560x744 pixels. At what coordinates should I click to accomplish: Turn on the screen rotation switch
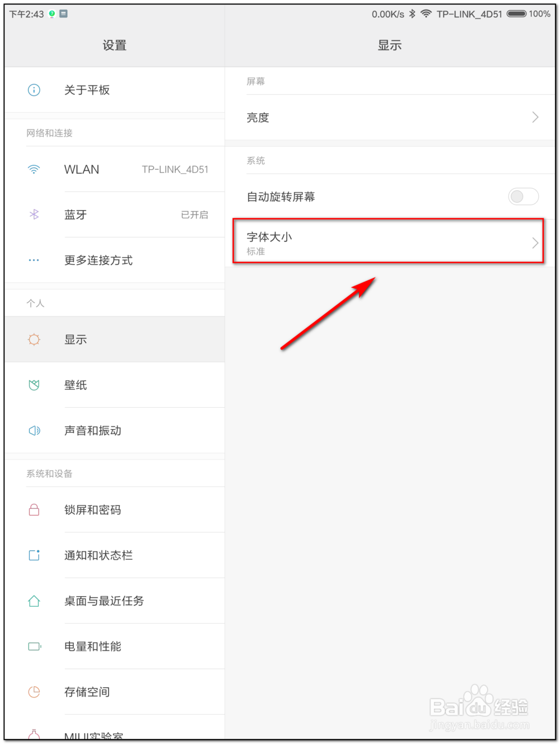[x=522, y=197]
